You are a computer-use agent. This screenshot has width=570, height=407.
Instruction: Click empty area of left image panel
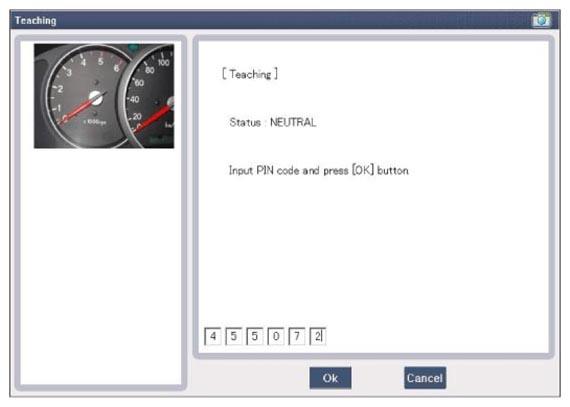(x=101, y=265)
